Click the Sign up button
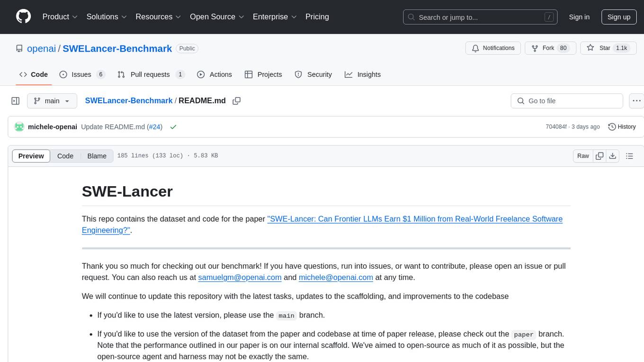The width and height of the screenshot is (644, 362). tap(618, 17)
